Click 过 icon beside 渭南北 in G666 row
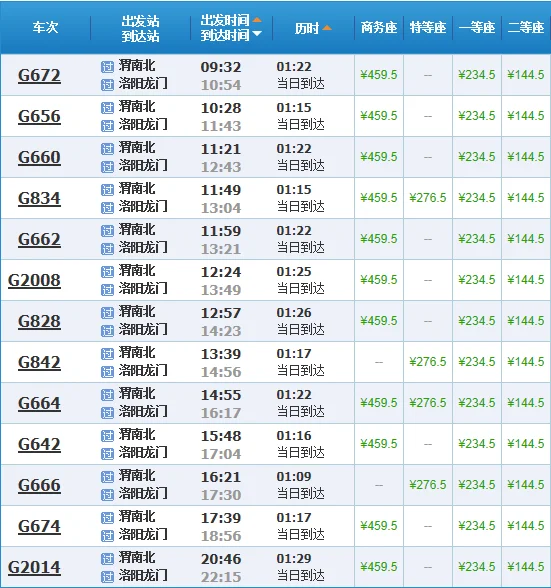The height and width of the screenshot is (588, 551). [x=107, y=477]
